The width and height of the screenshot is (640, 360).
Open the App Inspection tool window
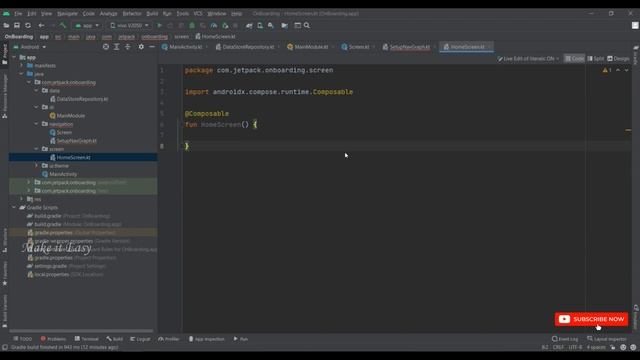click(206, 339)
